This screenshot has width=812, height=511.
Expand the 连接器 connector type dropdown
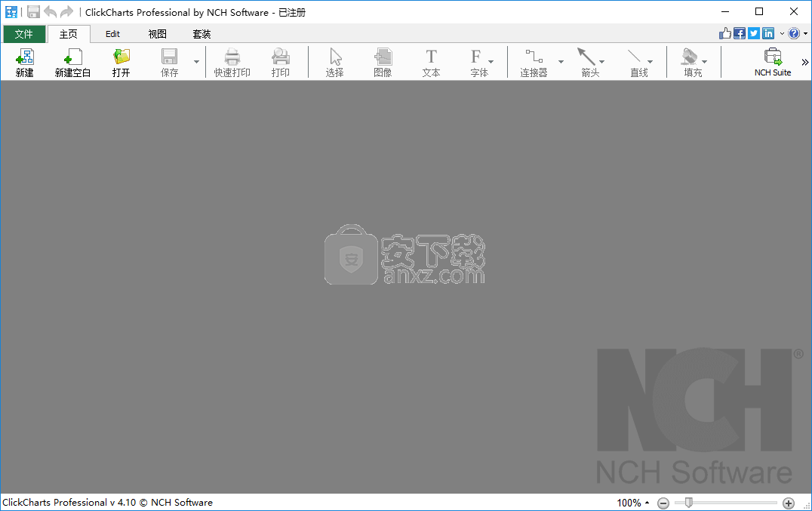561,62
